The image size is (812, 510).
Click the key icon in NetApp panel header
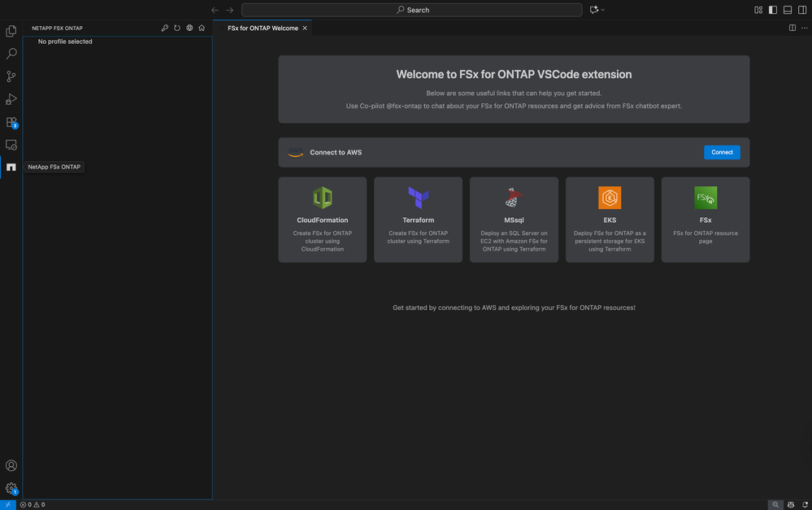165,28
